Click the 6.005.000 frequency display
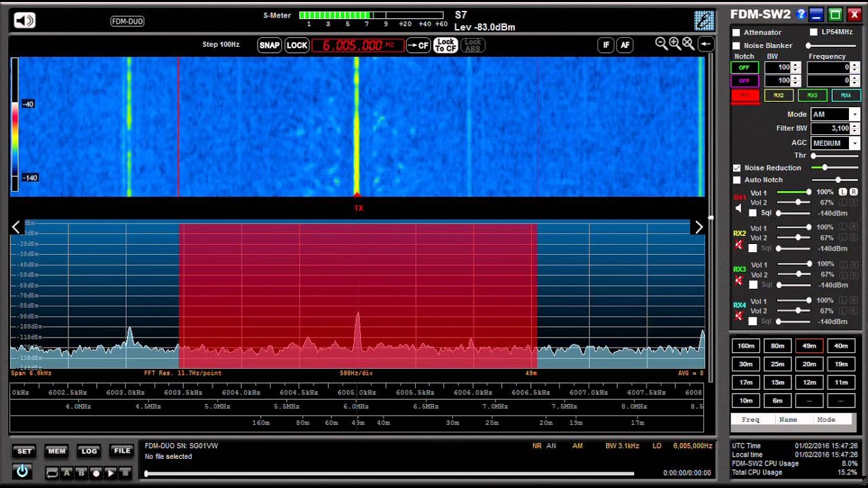 (358, 45)
